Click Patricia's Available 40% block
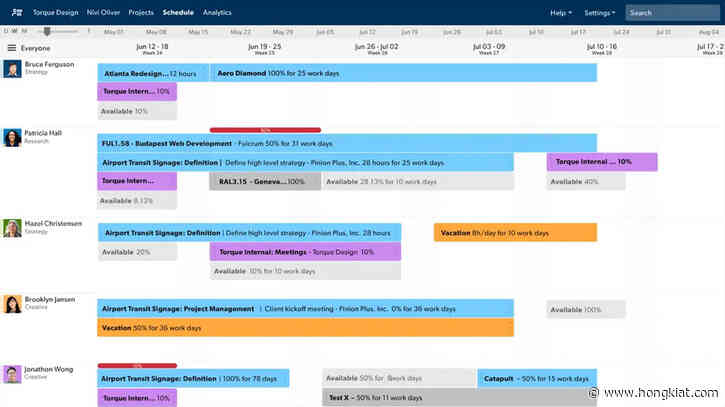Image resolution: width=725 pixels, height=407 pixels. (586, 181)
